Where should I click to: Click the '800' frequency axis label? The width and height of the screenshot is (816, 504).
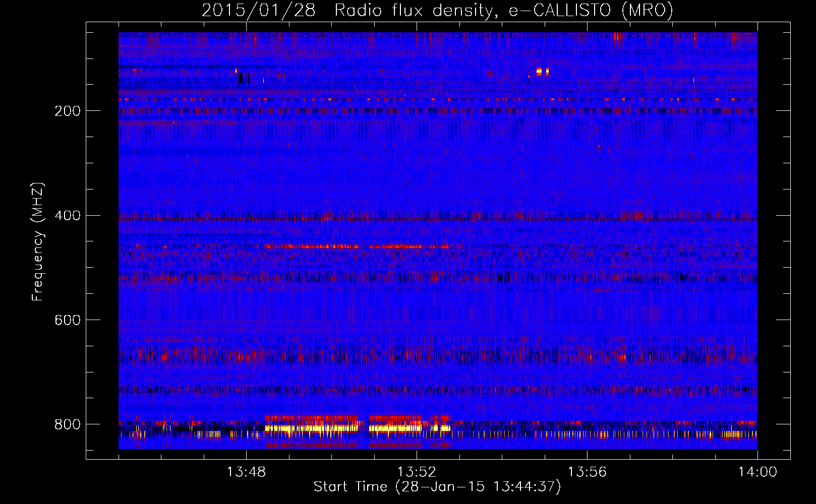pos(68,424)
